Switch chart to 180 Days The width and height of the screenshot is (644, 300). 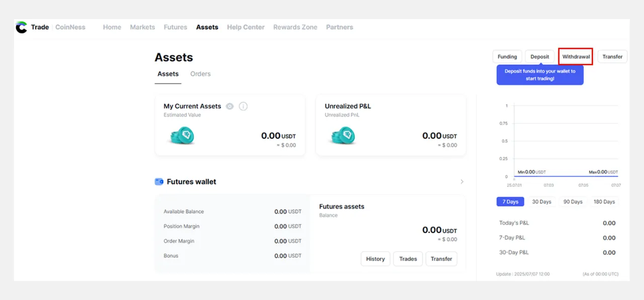click(x=604, y=202)
